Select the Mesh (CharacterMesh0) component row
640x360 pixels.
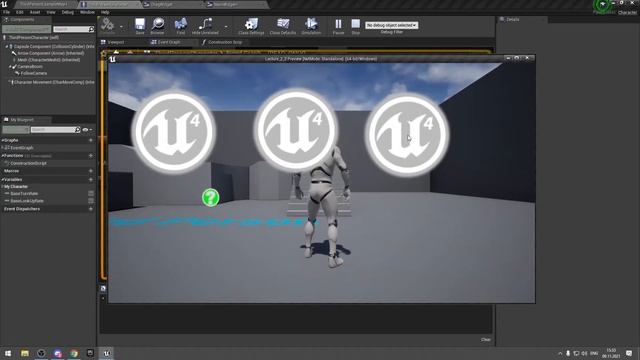[48, 60]
